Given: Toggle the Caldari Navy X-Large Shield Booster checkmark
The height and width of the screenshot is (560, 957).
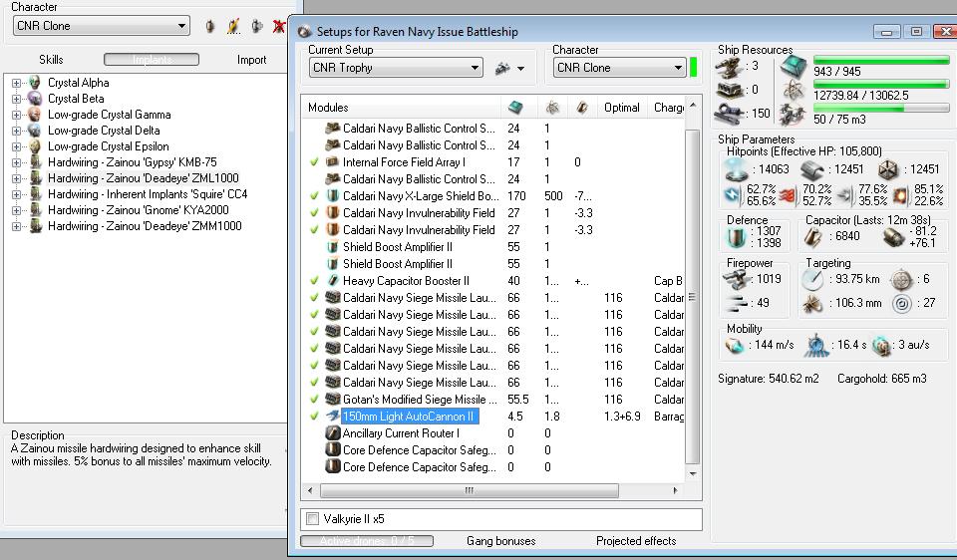Looking at the screenshot, I should coord(314,196).
